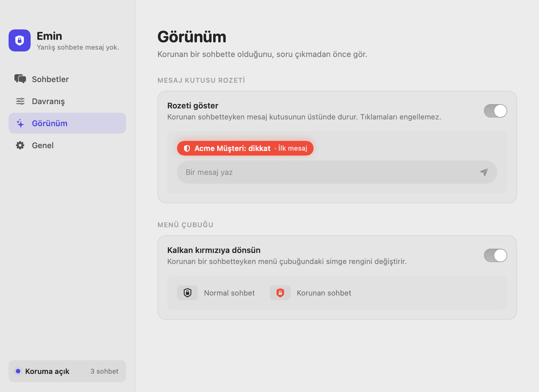Image resolution: width=539 pixels, height=392 pixels.
Task: Click the red Korunan sohbet shield icon
Action: [280, 293]
